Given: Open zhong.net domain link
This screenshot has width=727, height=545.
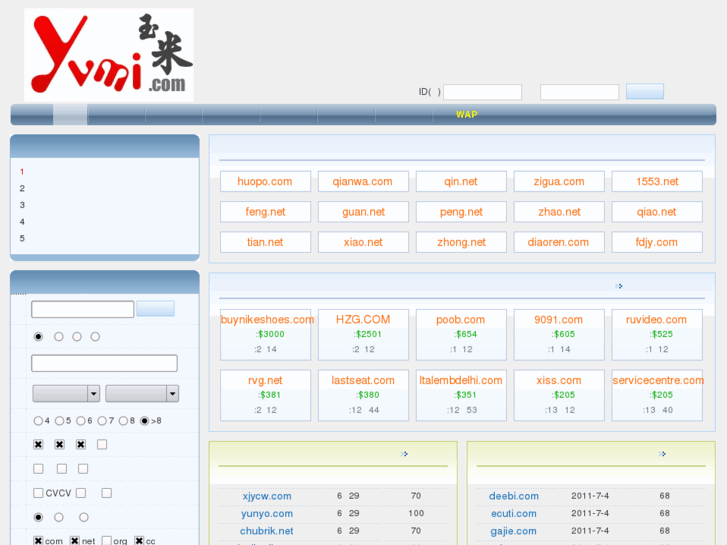Looking at the screenshot, I should pyautogui.click(x=461, y=242).
